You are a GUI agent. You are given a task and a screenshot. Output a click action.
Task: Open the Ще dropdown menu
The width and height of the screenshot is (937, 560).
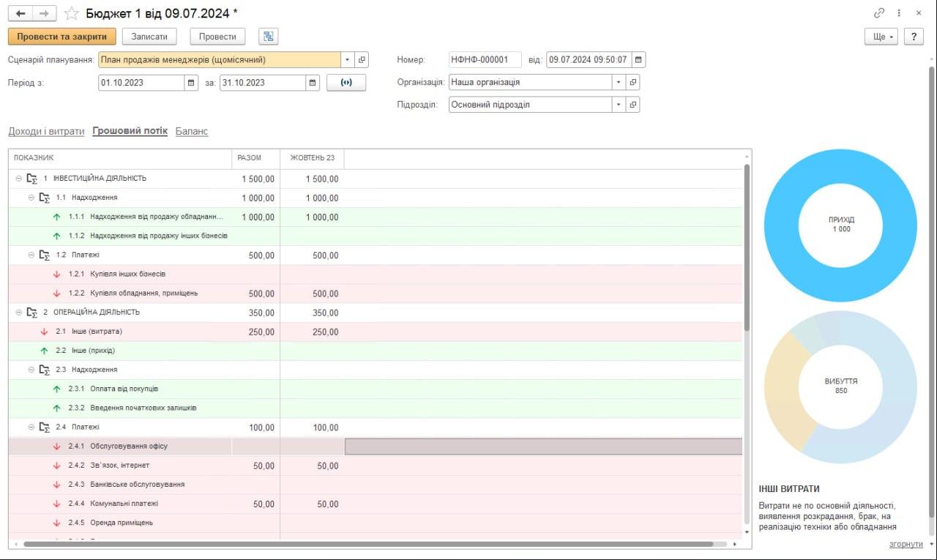[x=881, y=37]
